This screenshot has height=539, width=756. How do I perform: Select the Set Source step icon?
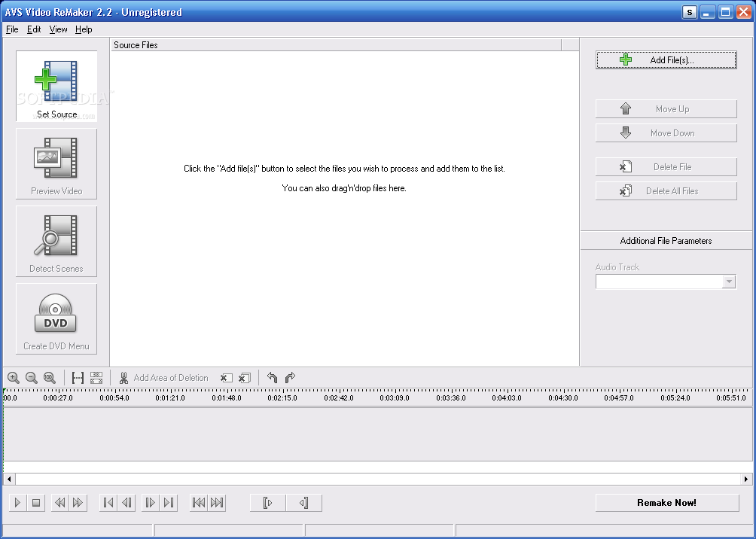56,86
